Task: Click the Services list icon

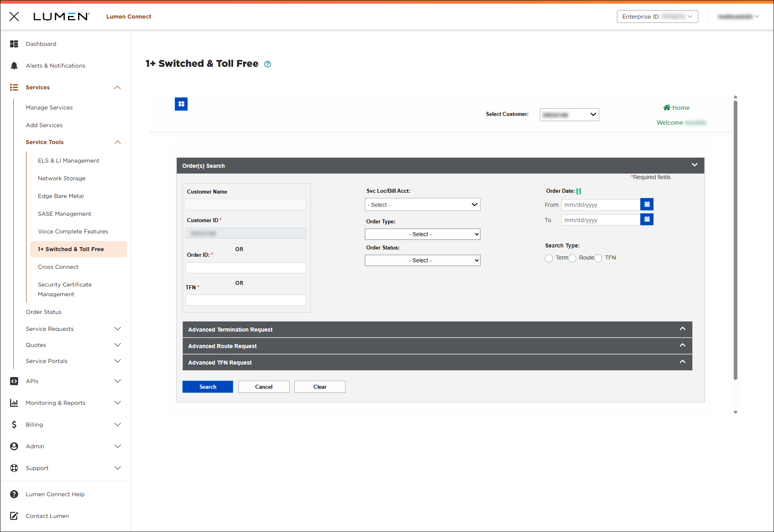Action: 14,87
